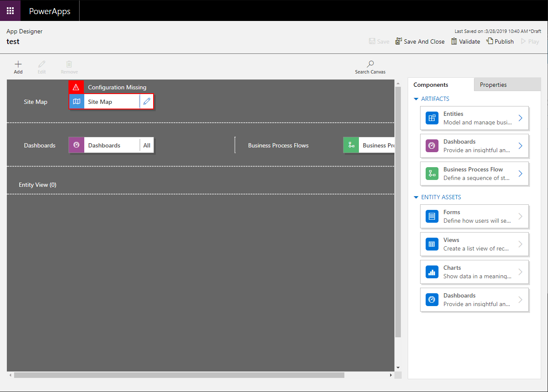Click 'Define a sequence of st...' description
The height and width of the screenshot is (392, 548).
[x=477, y=178]
